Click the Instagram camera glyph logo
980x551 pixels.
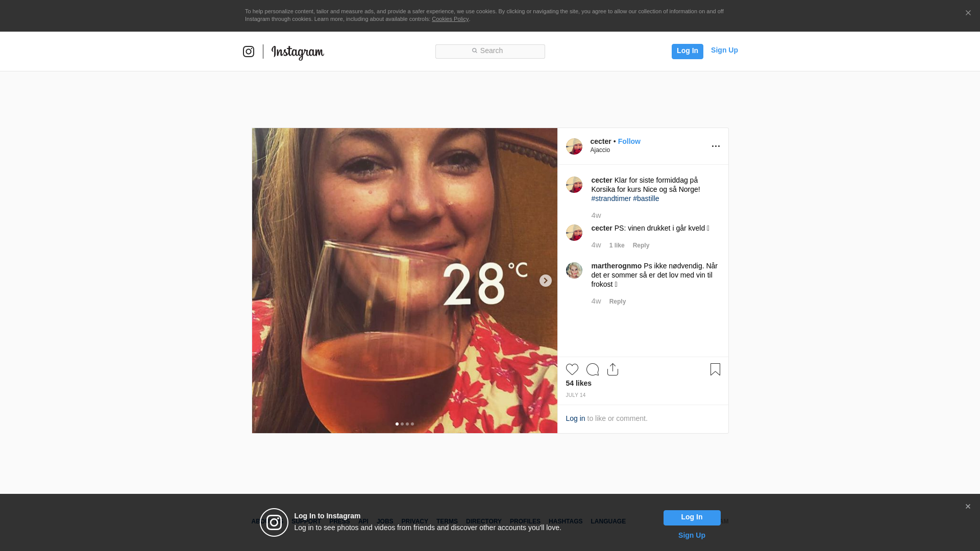[x=249, y=52]
